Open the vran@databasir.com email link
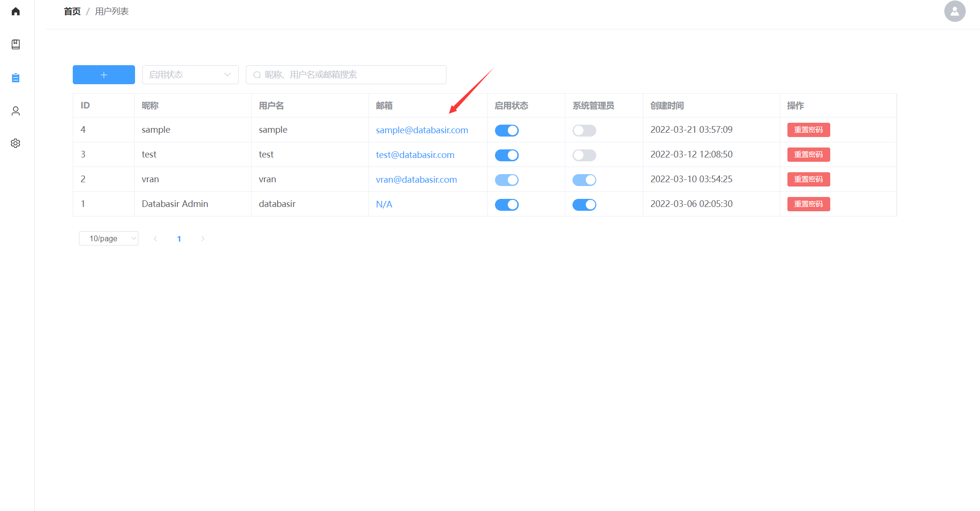 pos(416,180)
